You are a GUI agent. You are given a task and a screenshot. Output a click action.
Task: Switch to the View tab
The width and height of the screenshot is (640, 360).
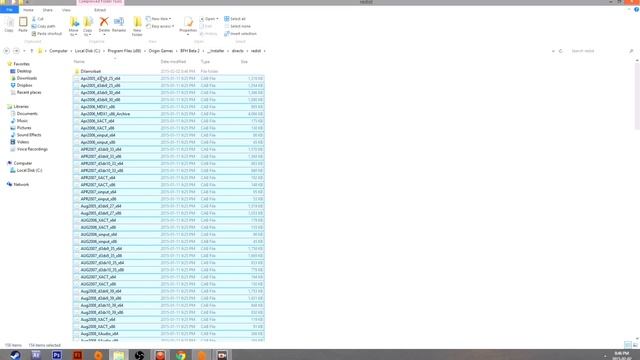pos(66,10)
